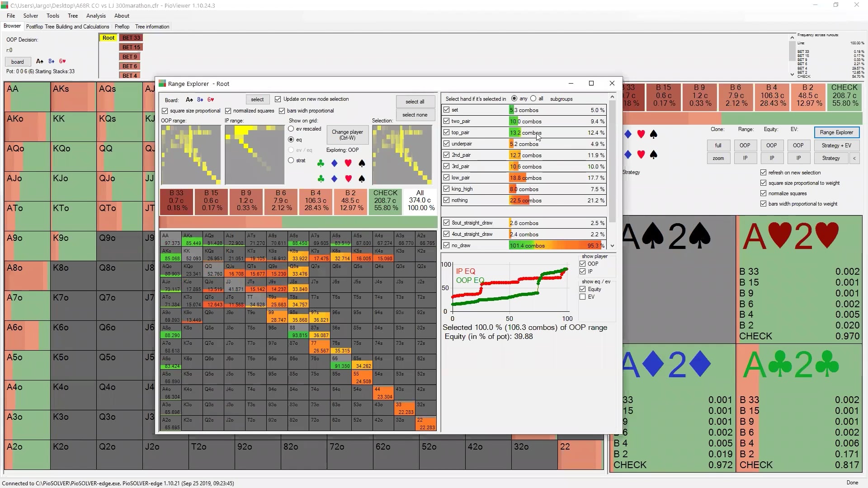Image resolution: width=868 pixels, height=488 pixels.
Task: Toggle the 'two_pair' hand category checkbox
Action: (x=447, y=121)
